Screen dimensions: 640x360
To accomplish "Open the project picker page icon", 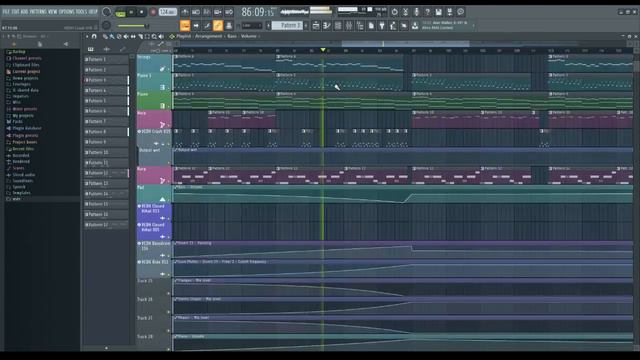I will pos(371,26).
